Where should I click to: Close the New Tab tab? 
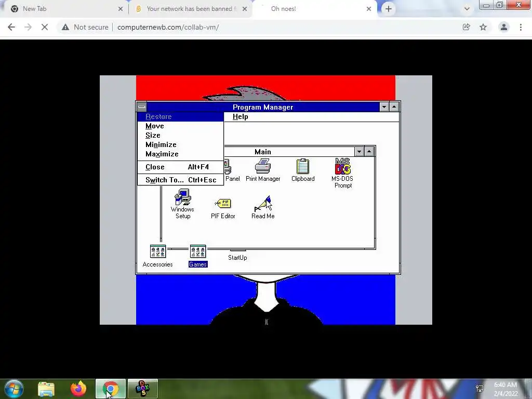tap(121, 9)
